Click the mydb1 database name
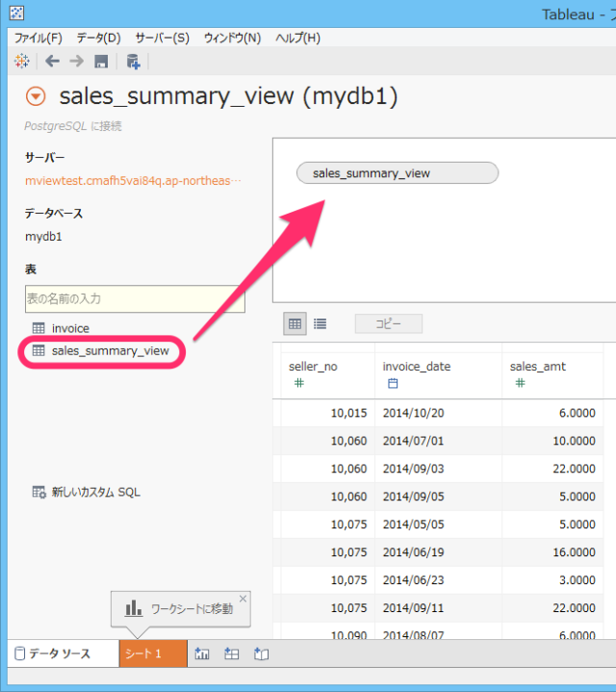Viewport: 616px width, 692px height. tap(43, 237)
